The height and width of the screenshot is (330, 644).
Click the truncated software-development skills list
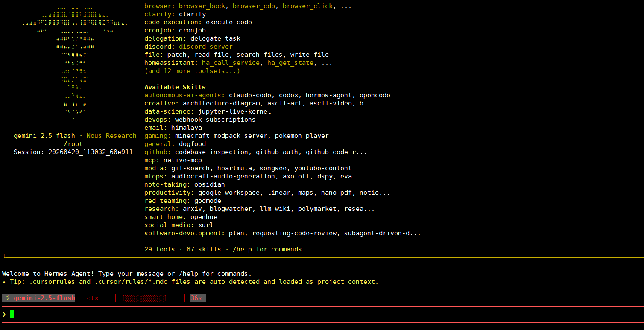pos(325,233)
